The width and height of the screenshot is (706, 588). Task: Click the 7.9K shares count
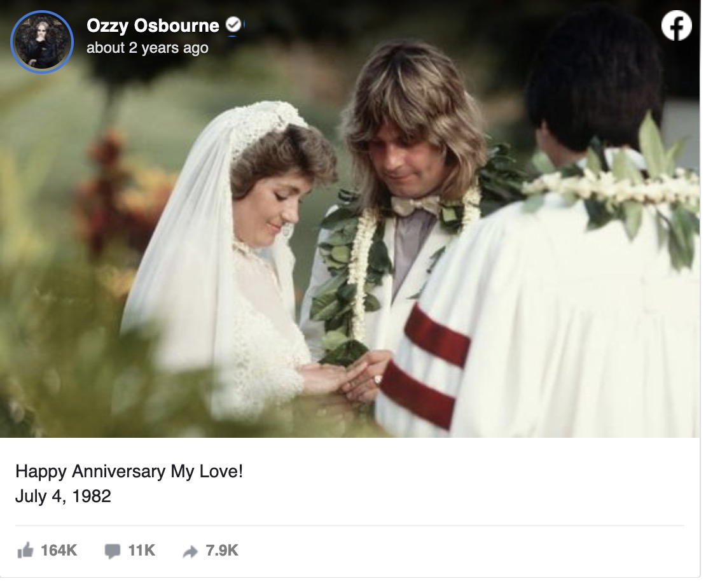222,550
